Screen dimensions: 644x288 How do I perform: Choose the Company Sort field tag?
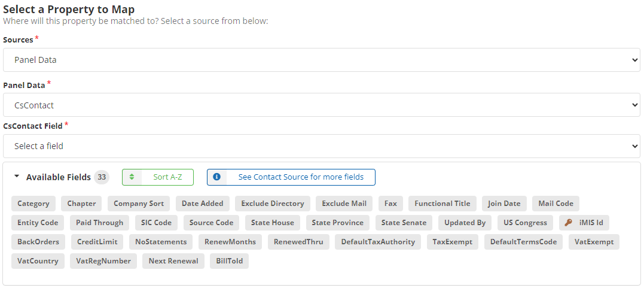139,204
